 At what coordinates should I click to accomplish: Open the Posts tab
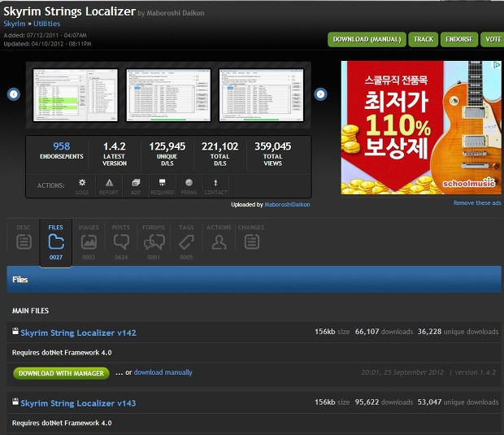[121, 242]
